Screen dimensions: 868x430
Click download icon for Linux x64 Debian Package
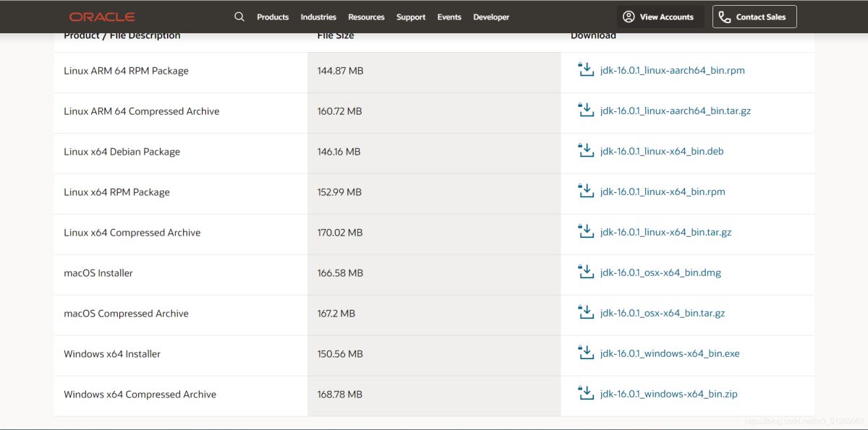[x=585, y=151]
